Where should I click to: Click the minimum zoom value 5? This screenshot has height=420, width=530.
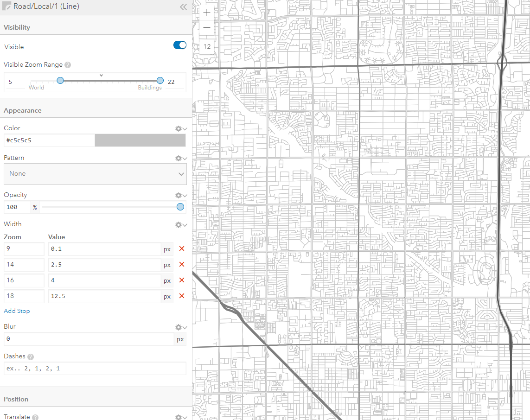(11, 82)
